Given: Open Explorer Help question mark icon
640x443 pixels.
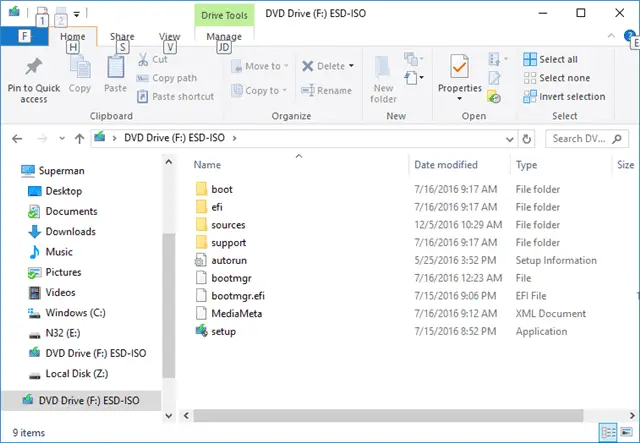Looking at the screenshot, I should tap(629, 36).
